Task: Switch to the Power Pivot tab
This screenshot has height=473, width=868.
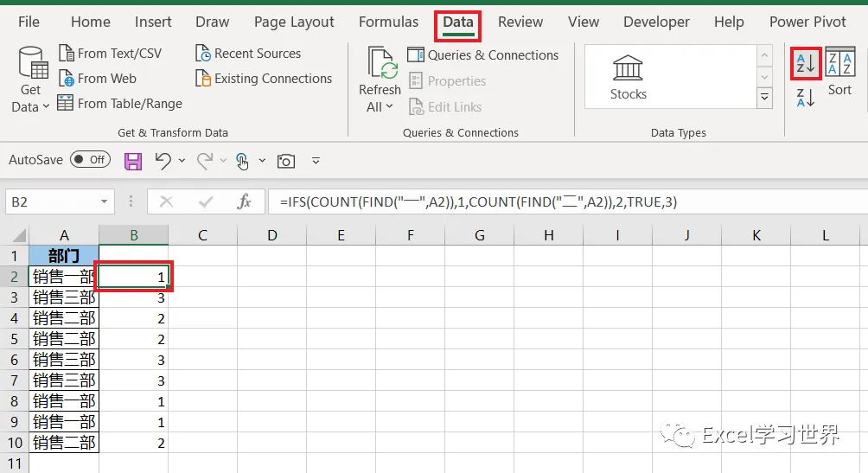Action: tap(807, 22)
